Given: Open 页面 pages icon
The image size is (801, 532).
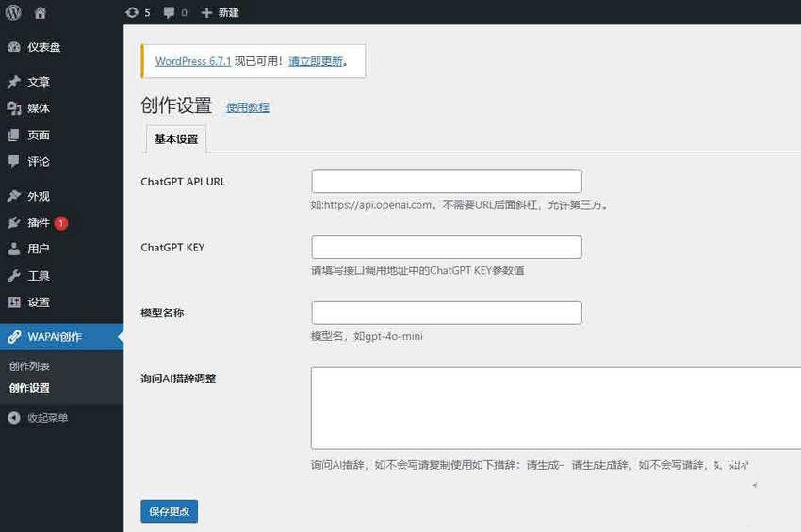Looking at the screenshot, I should [x=14, y=136].
